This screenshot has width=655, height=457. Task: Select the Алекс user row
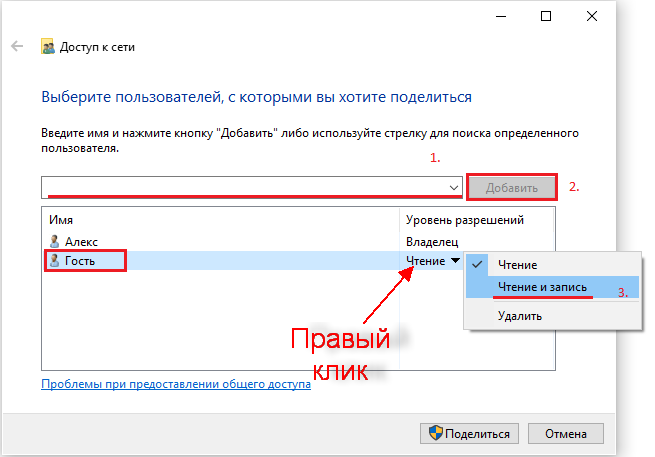(298, 241)
